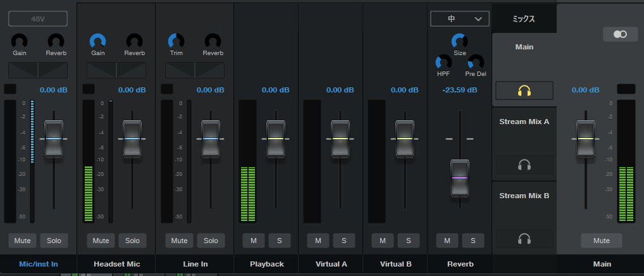Click the Line In Trim knob
Image resolution: width=644 pixels, height=276 pixels.
[x=176, y=41]
